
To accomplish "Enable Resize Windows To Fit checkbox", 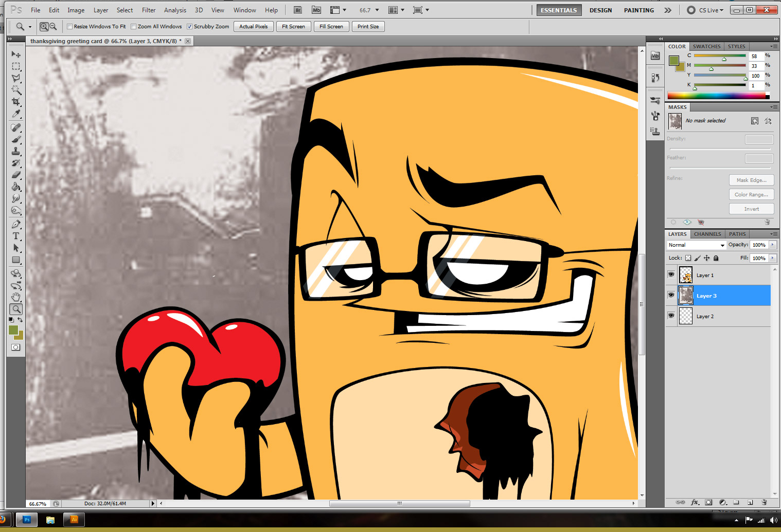I will 69,27.
